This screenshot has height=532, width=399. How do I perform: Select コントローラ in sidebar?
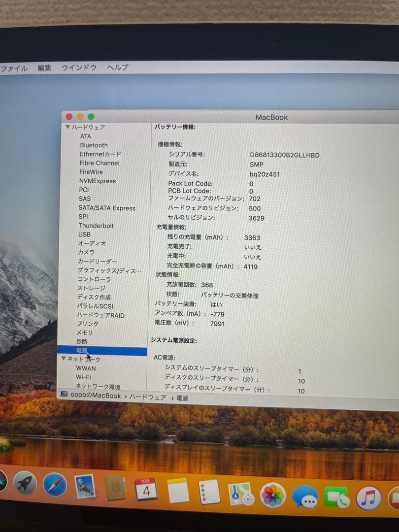pyautogui.click(x=94, y=279)
